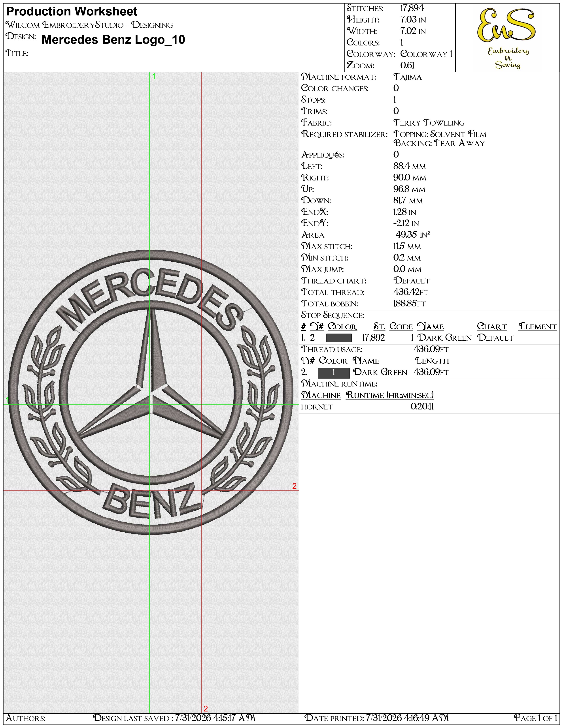Select the stitches value "17,894"
This screenshot has height=728, width=563.
point(412,8)
